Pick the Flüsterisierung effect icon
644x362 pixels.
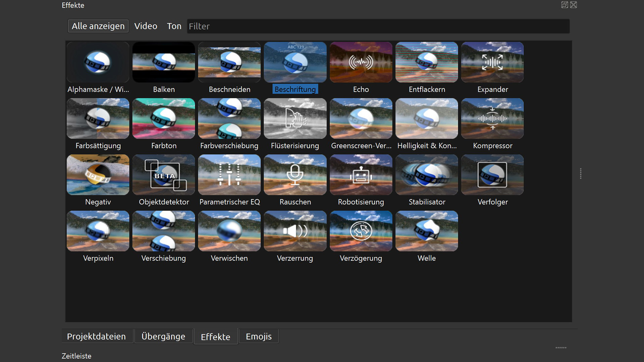[295, 119]
